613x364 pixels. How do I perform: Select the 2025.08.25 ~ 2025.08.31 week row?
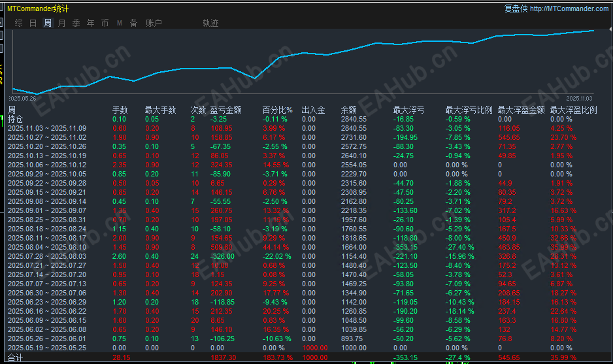click(x=307, y=220)
